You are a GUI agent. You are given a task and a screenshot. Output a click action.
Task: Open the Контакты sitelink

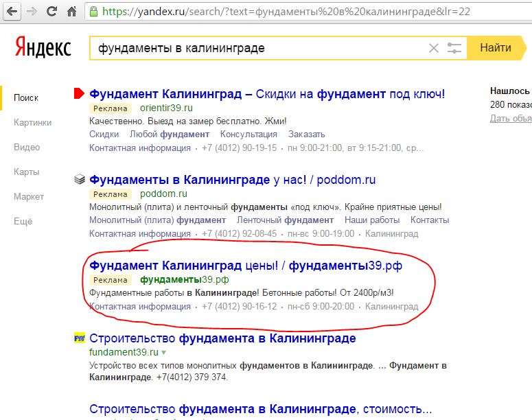430,220
